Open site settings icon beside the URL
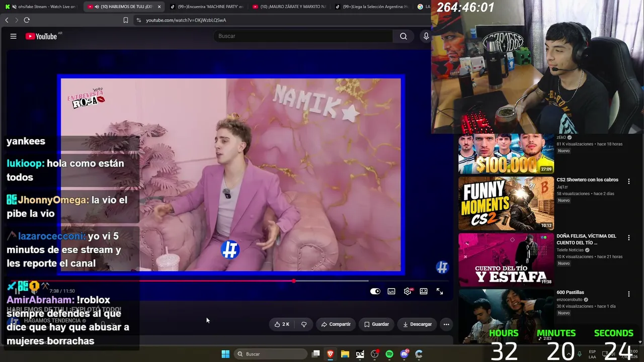 point(139,20)
